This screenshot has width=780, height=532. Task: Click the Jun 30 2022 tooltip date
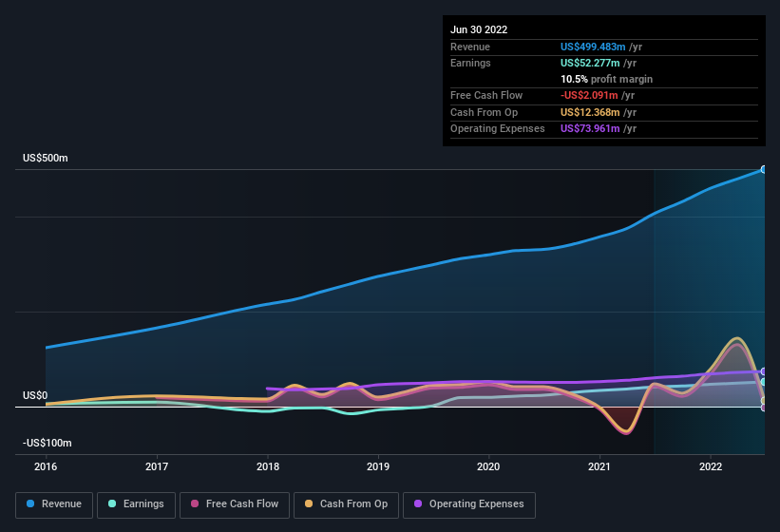(x=479, y=29)
